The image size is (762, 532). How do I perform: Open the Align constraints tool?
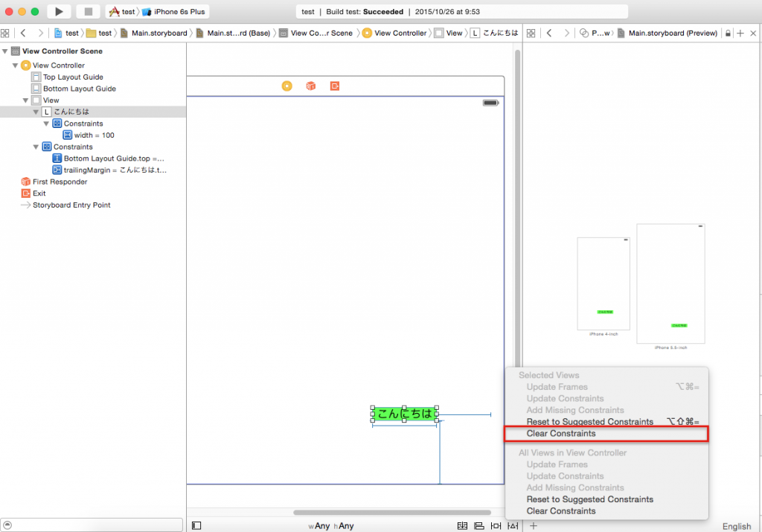click(478, 525)
